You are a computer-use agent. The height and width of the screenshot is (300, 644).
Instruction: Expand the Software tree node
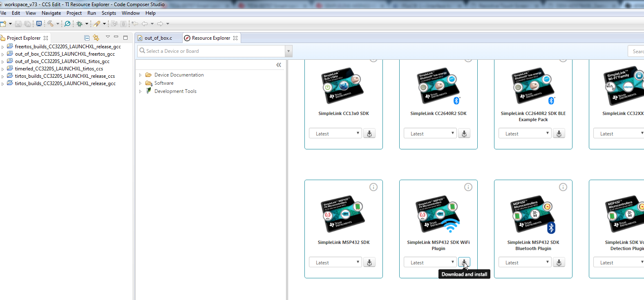point(140,83)
